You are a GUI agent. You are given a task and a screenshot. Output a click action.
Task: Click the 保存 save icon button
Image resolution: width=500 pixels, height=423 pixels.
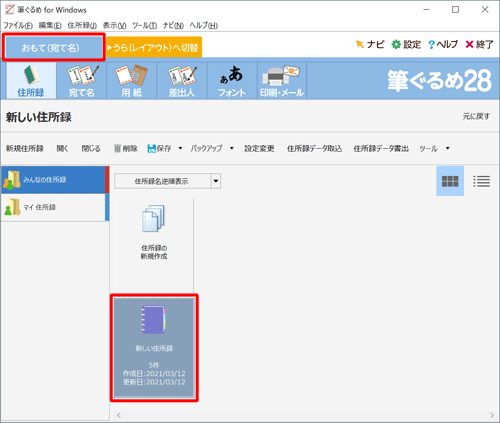(159, 148)
